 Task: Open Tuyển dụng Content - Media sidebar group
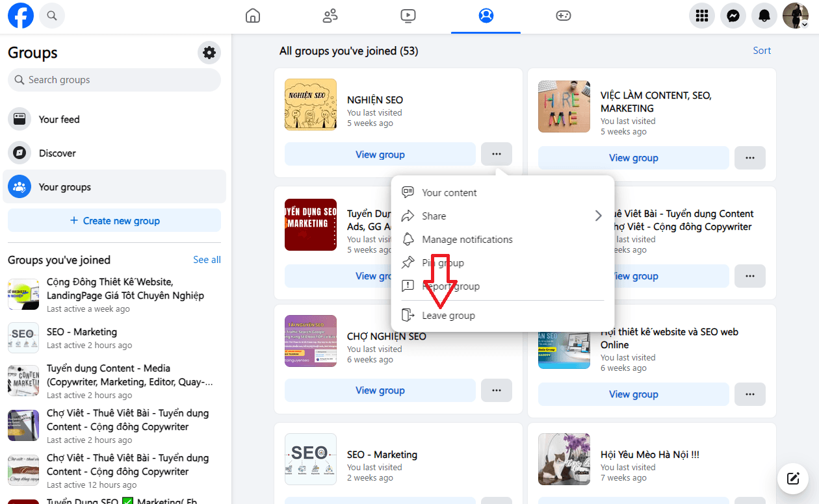[114, 381]
